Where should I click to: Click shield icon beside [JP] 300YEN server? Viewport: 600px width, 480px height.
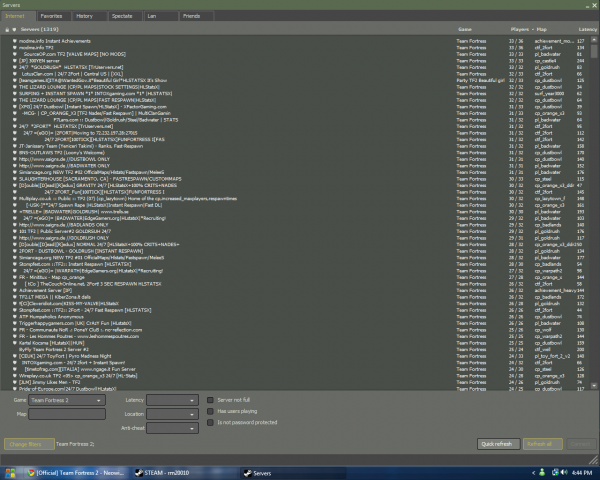pos(15,60)
